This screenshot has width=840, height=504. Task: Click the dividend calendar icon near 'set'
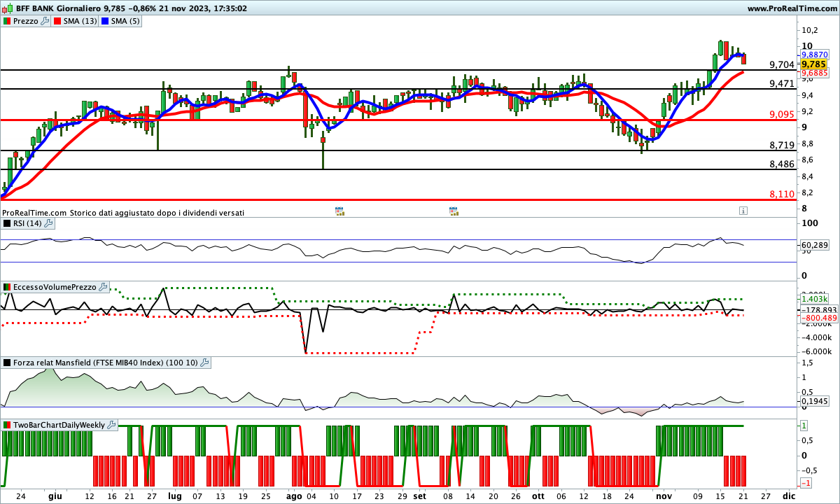click(453, 211)
